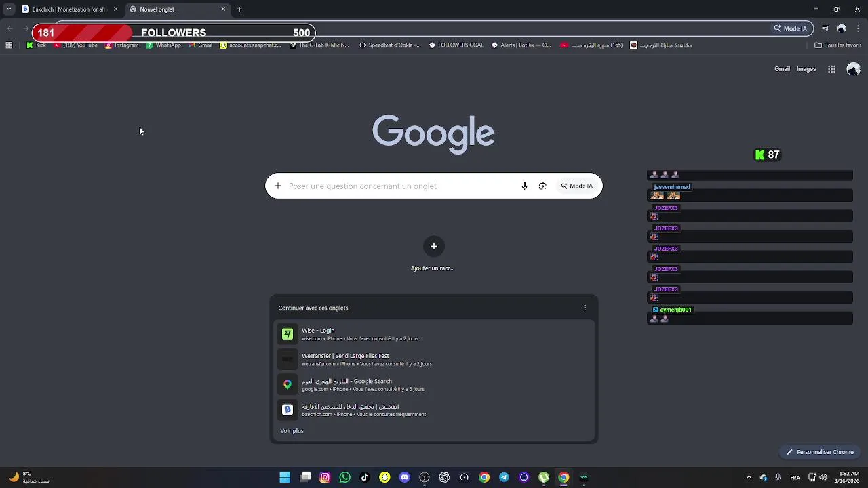The height and width of the screenshot is (488, 868).
Task: Open uTorrent from the taskbar
Action: click(544, 477)
